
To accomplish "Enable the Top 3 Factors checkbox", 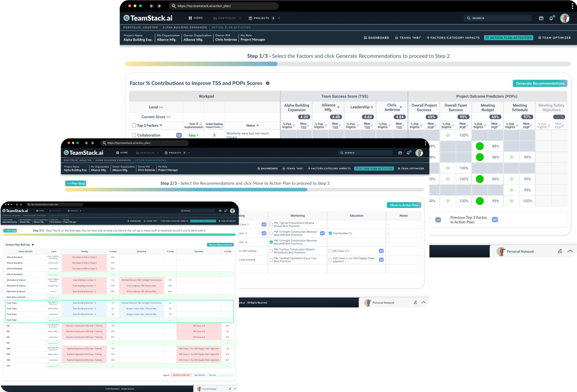I will tap(134, 125).
